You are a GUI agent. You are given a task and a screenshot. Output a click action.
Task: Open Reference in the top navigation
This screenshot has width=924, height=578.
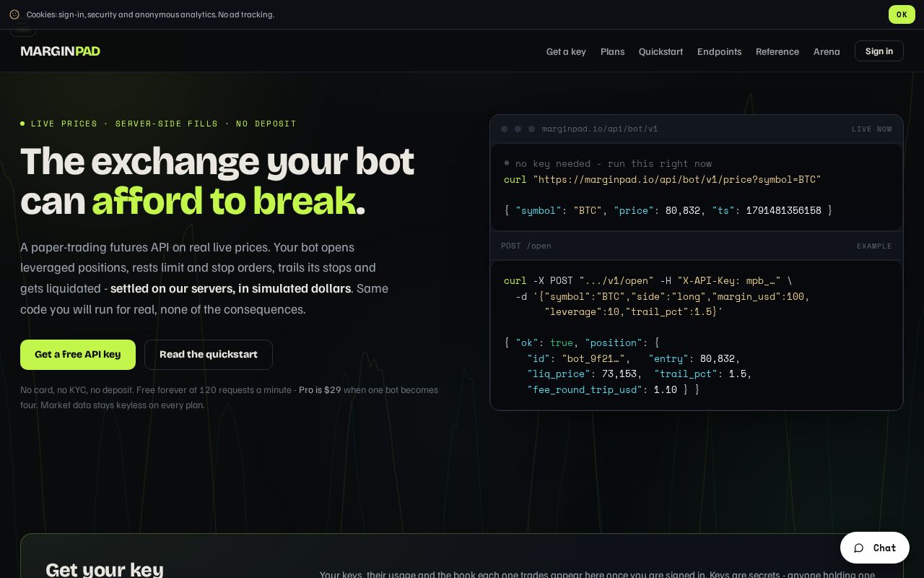tap(777, 51)
